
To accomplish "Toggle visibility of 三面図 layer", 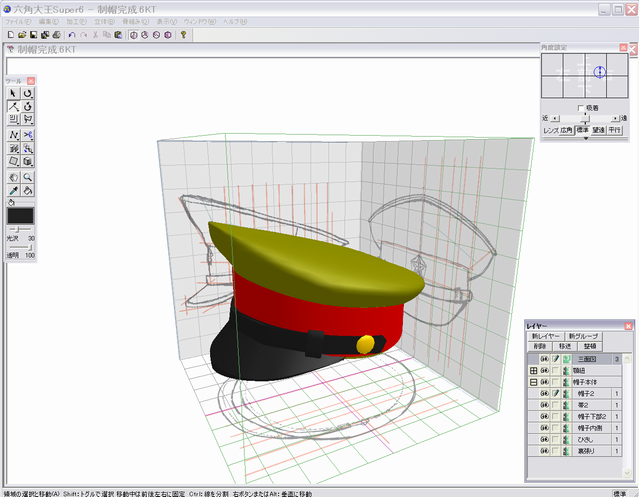I will pos(545,358).
